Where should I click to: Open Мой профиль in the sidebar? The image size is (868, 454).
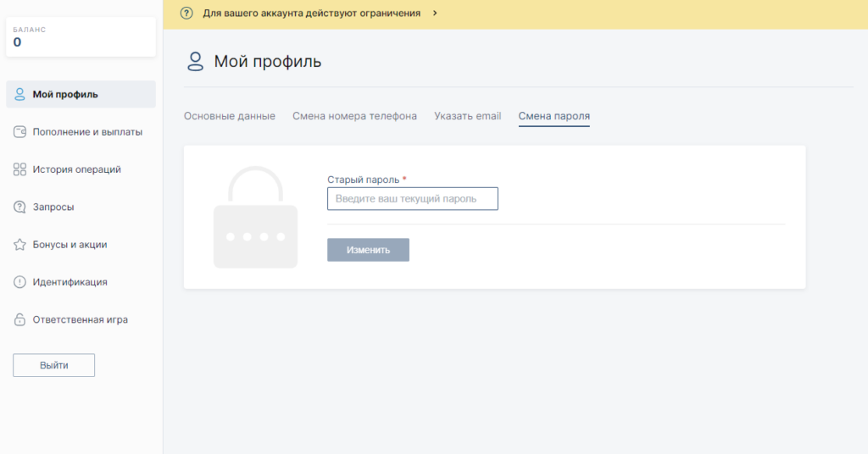pyautogui.click(x=81, y=94)
